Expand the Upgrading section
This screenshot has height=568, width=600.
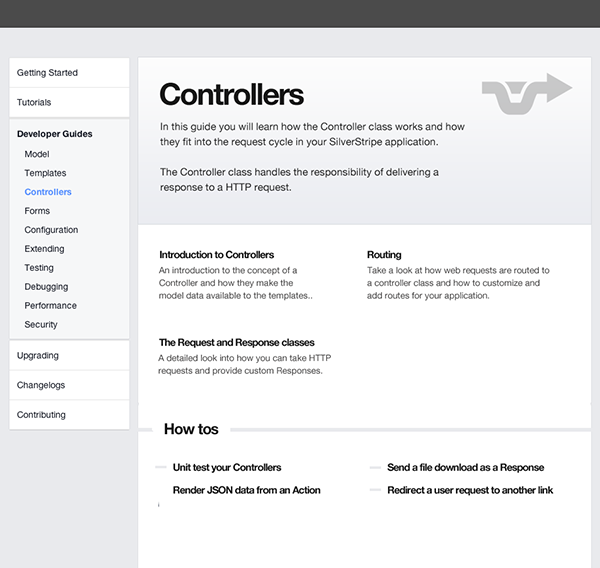coord(38,355)
